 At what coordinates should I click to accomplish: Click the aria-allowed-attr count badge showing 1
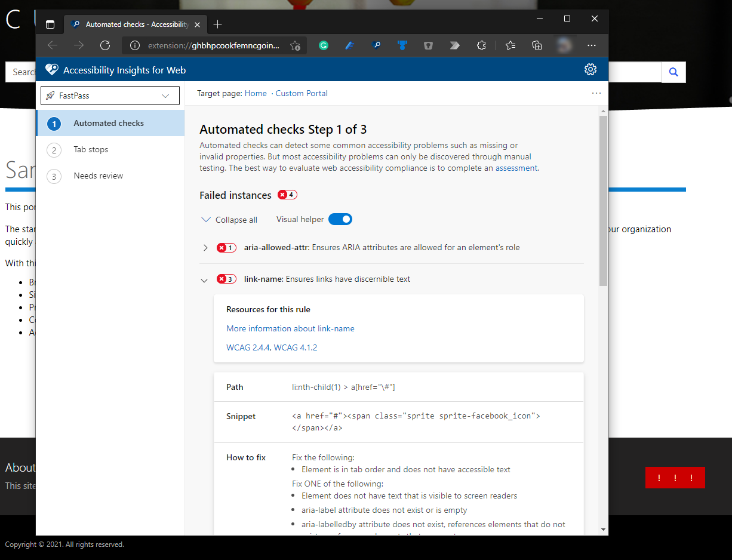pyautogui.click(x=226, y=247)
